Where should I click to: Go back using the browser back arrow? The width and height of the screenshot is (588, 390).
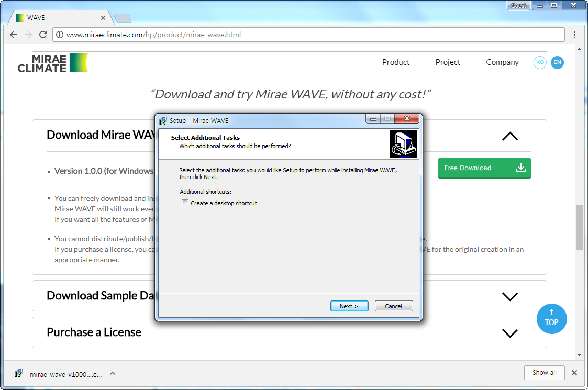click(14, 35)
